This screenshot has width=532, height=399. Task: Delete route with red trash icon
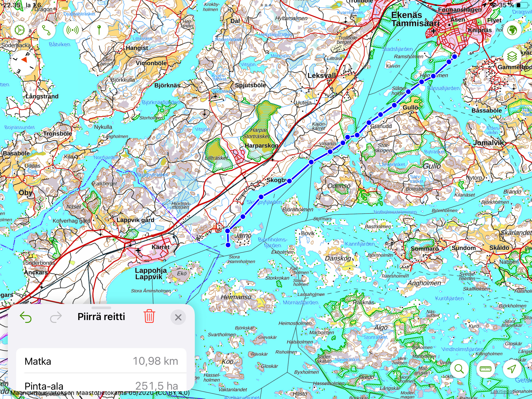click(x=149, y=316)
